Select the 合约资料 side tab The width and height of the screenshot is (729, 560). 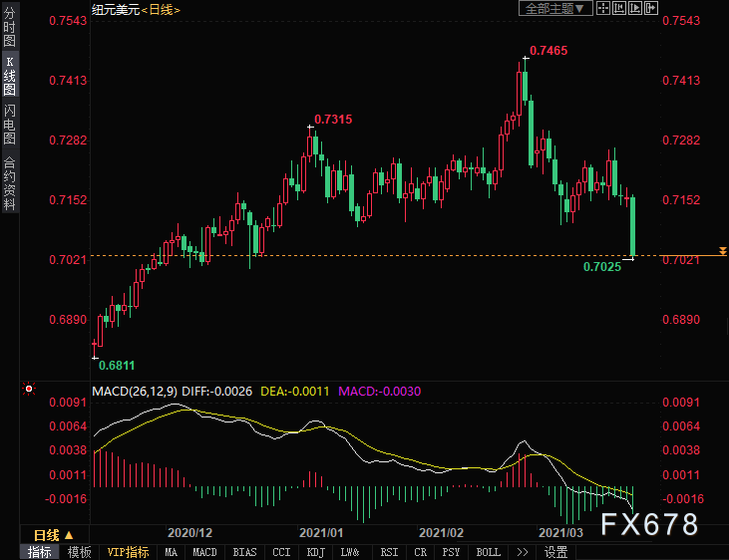10,183
